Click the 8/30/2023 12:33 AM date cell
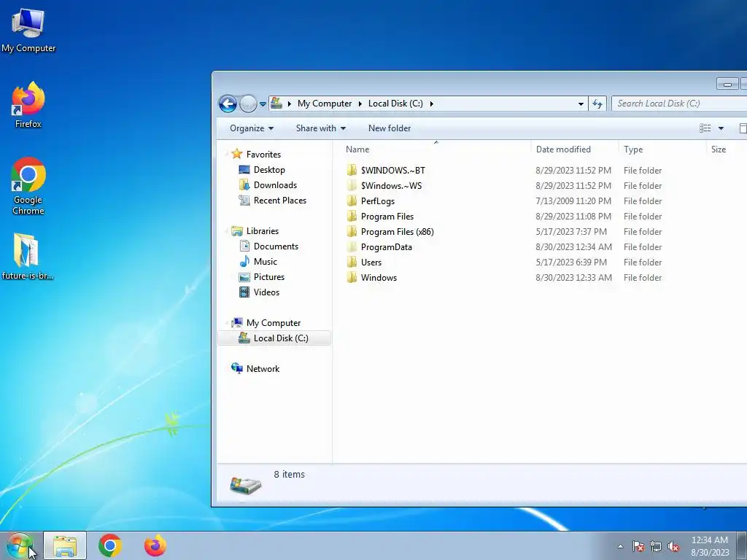Image resolution: width=747 pixels, height=560 pixels. (573, 278)
